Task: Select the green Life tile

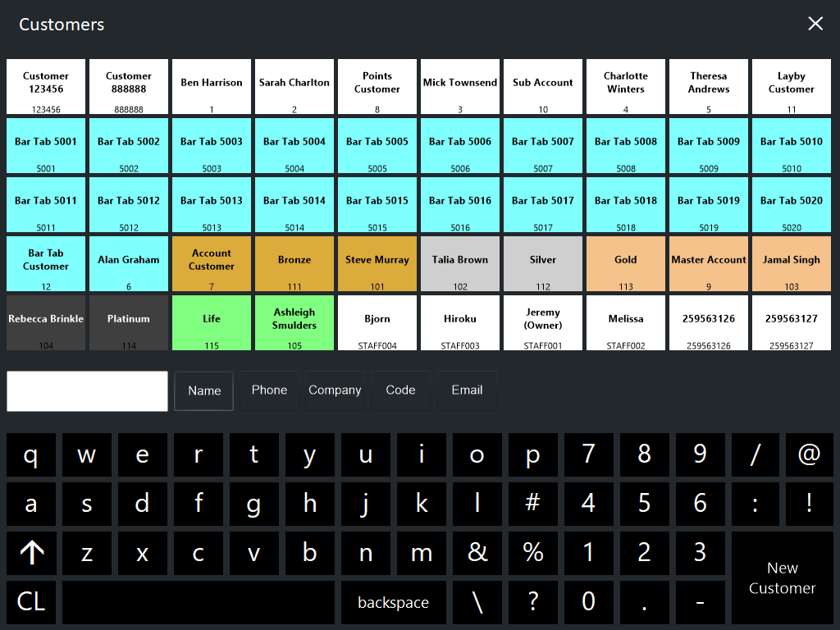Action: click(x=212, y=322)
